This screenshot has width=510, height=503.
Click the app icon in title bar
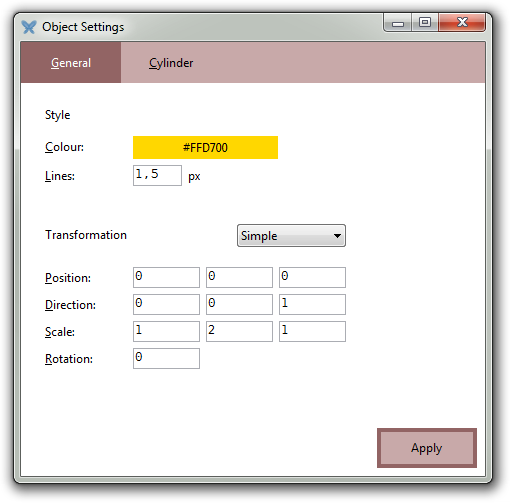pos(29,27)
